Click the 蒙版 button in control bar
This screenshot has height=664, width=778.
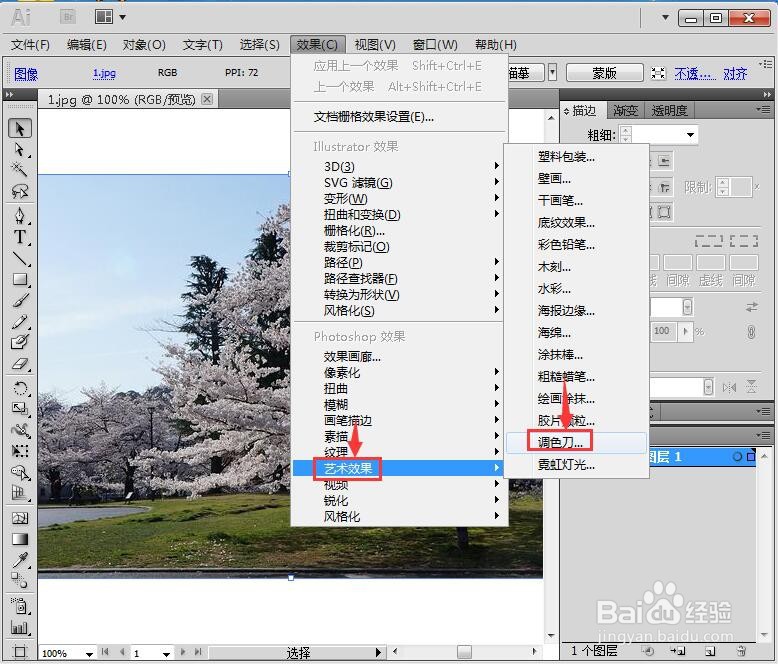(604, 73)
